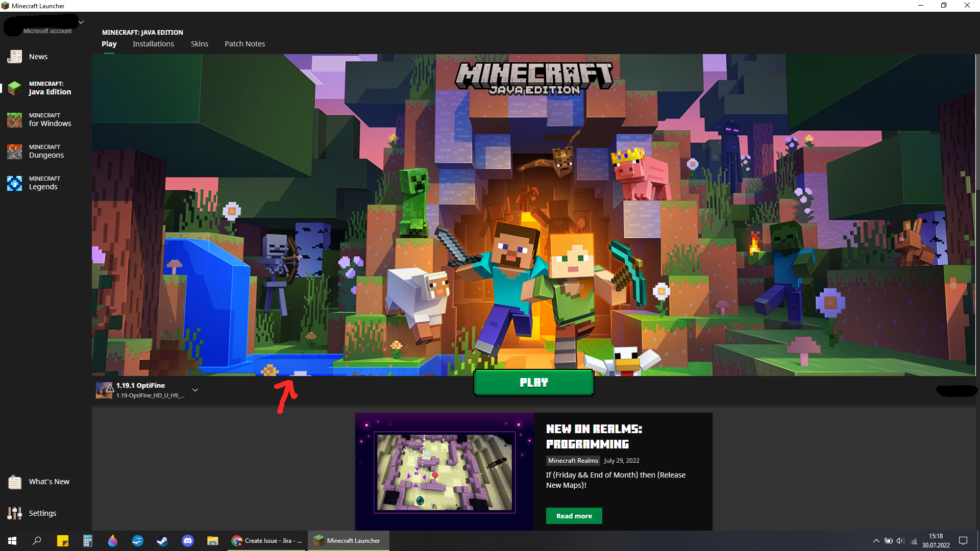Open Steam from the taskbar

[162, 541]
